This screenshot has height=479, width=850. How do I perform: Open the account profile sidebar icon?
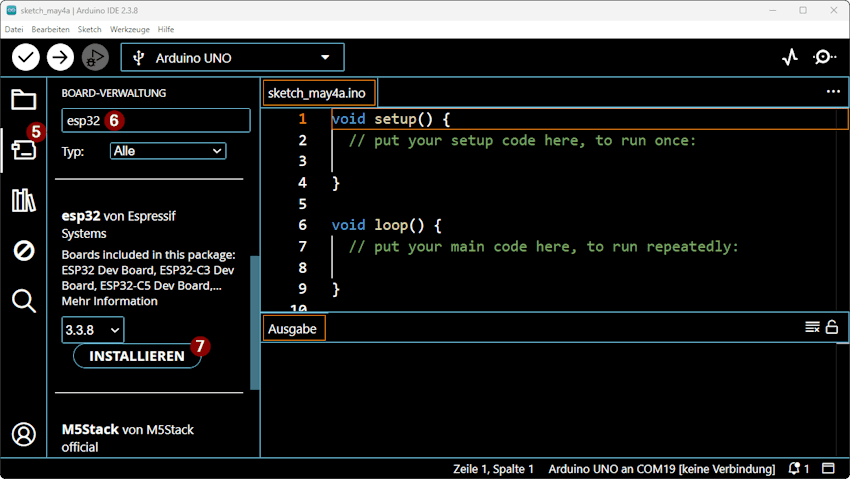click(24, 434)
